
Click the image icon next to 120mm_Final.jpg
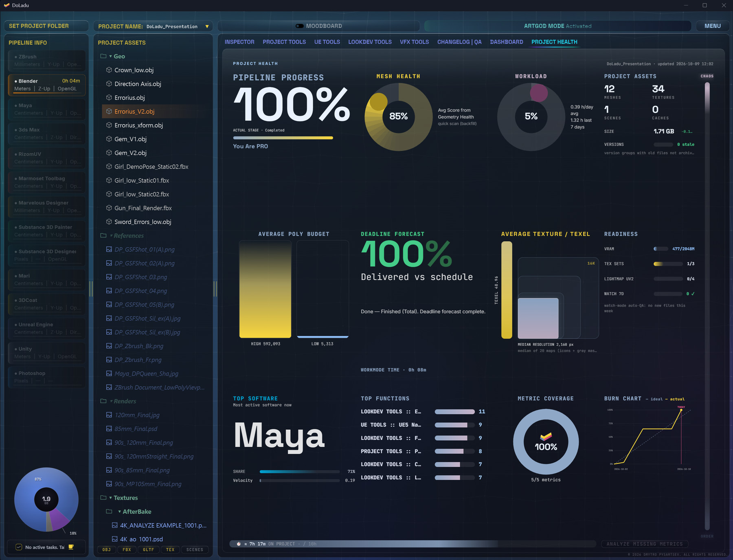[x=109, y=415]
